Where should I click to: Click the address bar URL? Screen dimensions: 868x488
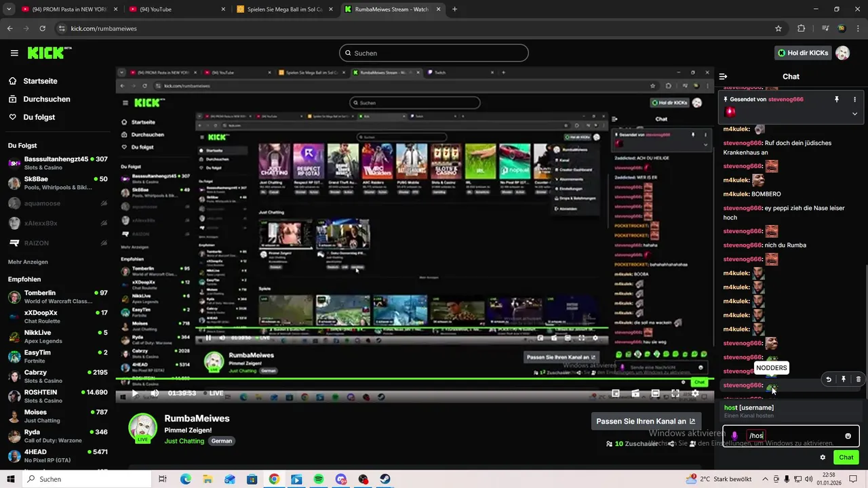(x=104, y=28)
